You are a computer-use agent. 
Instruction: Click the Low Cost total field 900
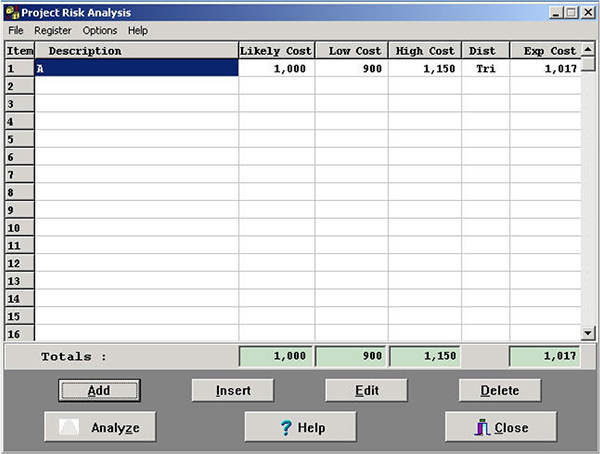click(x=351, y=356)
